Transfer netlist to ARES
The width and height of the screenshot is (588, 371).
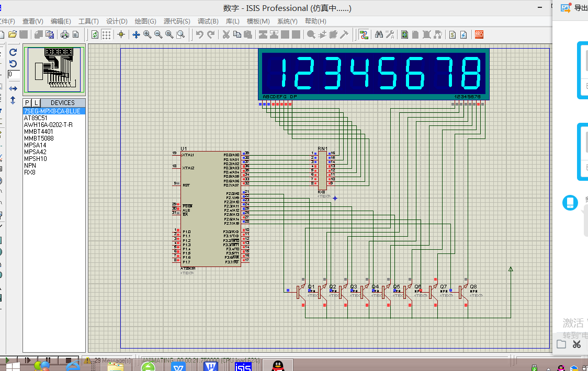(x=479, y=35)
